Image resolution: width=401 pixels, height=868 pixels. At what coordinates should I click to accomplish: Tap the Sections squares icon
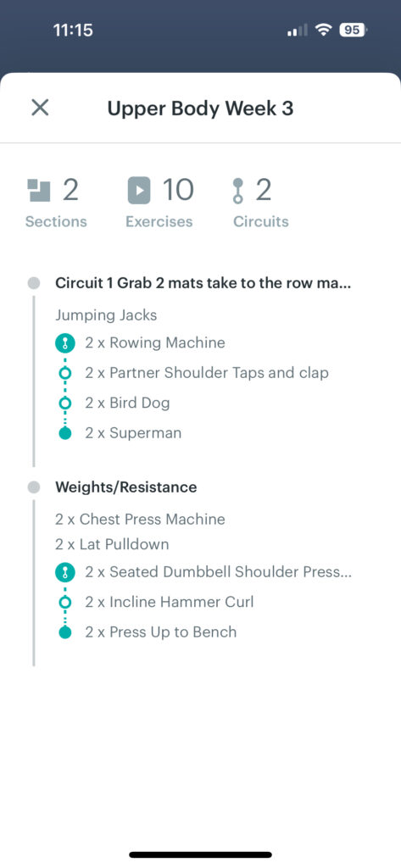pos(39,191)
